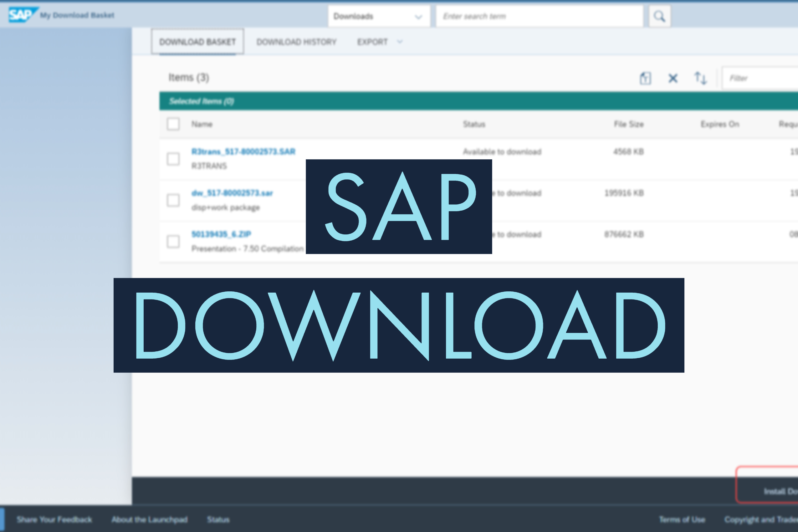
Task: Check the dw_517-80002573.sar row checkbox
Action: 173,200
